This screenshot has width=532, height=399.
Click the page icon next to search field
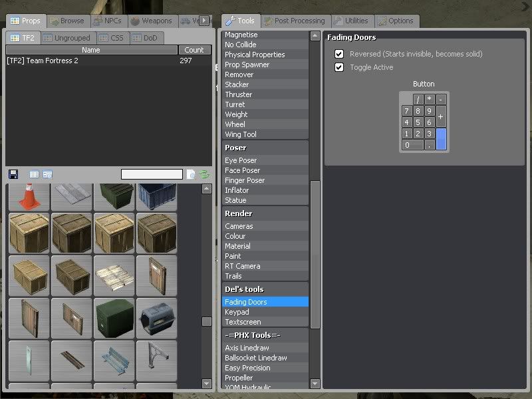[x=191, y=174]
